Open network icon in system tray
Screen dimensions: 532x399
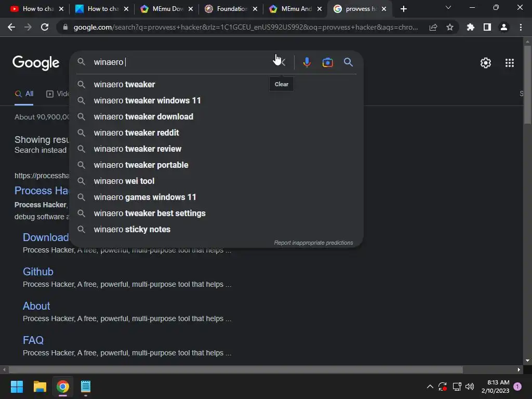tap(457, 387)
